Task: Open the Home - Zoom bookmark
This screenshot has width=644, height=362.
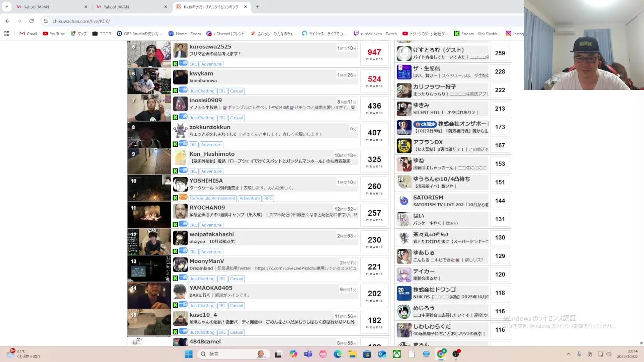Action: tap(185, 34)
